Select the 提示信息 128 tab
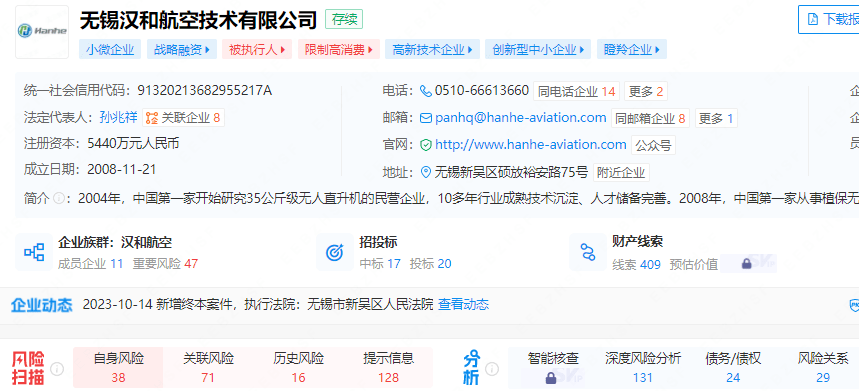Image resolution: width=859 pixels, height=391 pixels. [x=388, y=368]
